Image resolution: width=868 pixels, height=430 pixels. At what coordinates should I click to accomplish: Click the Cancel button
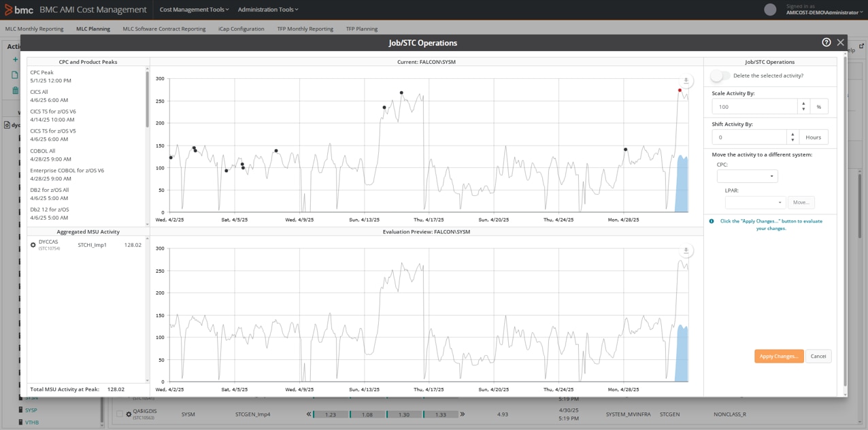(x=818, y=357)
